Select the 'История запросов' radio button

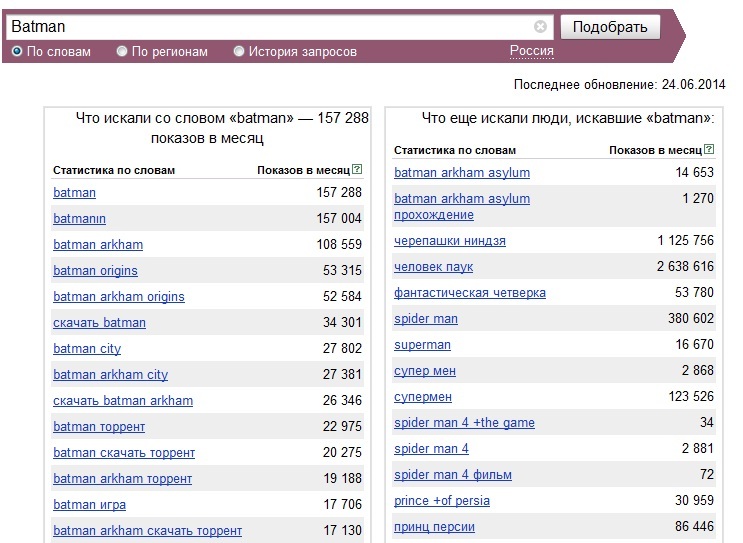pos(239,51)
